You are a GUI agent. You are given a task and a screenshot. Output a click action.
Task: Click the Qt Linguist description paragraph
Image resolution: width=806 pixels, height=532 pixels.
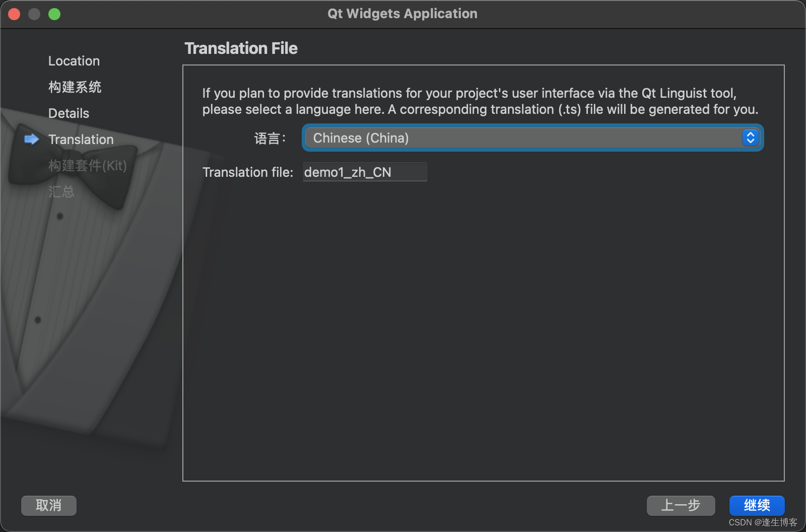click(x=480, y=101)
